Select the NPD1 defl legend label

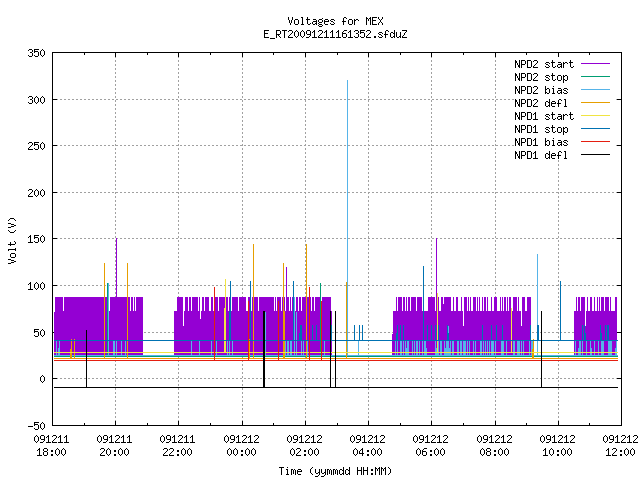[541, 156]
